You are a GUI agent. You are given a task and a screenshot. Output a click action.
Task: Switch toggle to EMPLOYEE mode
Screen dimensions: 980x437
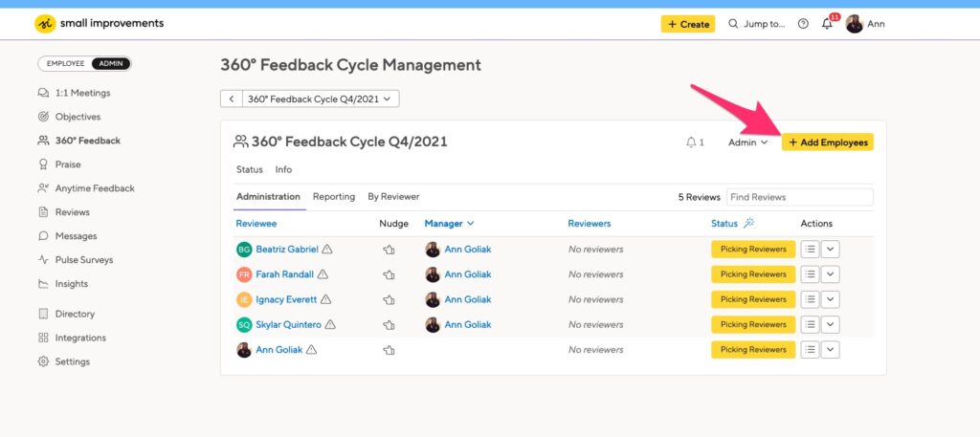[66, 64]
